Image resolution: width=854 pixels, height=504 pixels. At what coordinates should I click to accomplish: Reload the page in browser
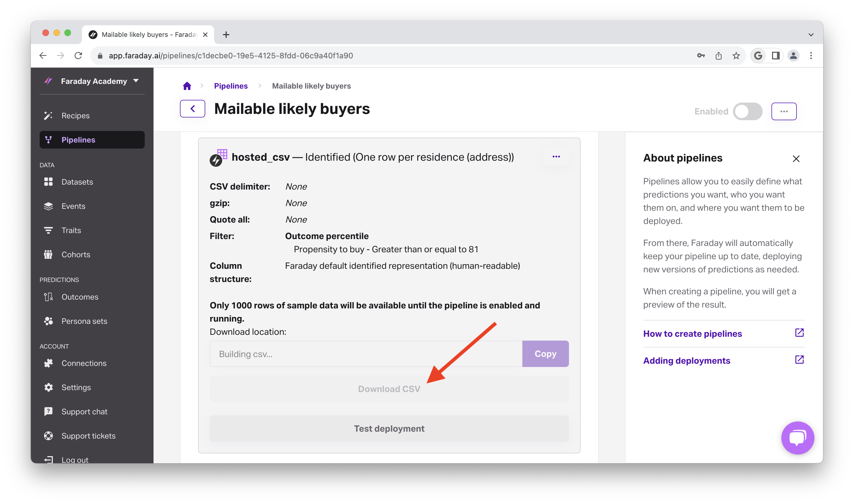(x=78, y=56)
